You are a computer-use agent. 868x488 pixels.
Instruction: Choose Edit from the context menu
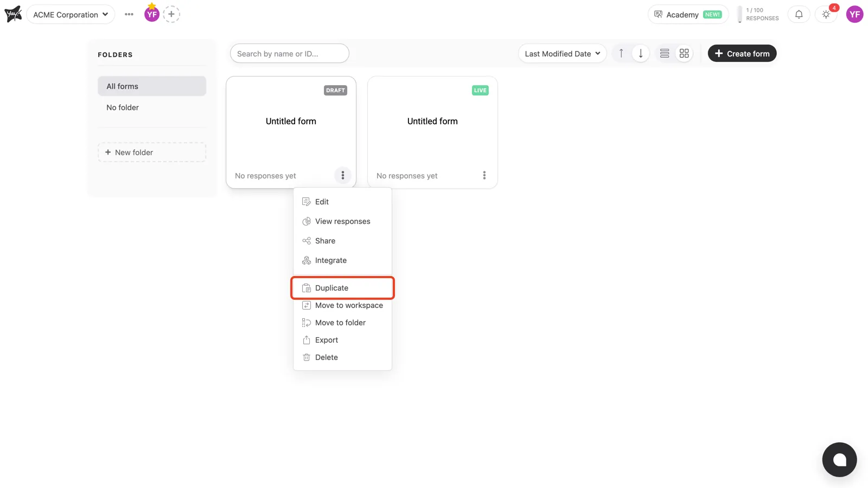(342, 202)
